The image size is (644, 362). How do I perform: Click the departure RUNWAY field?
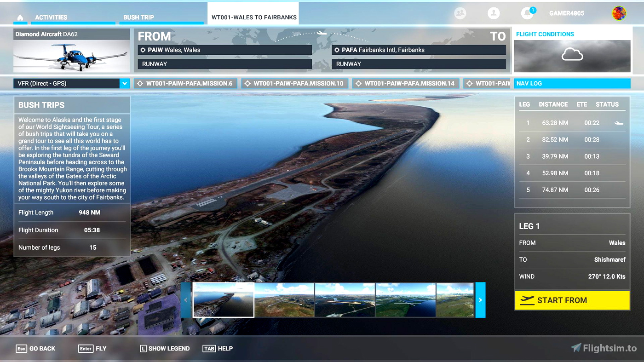pos(225,64)
